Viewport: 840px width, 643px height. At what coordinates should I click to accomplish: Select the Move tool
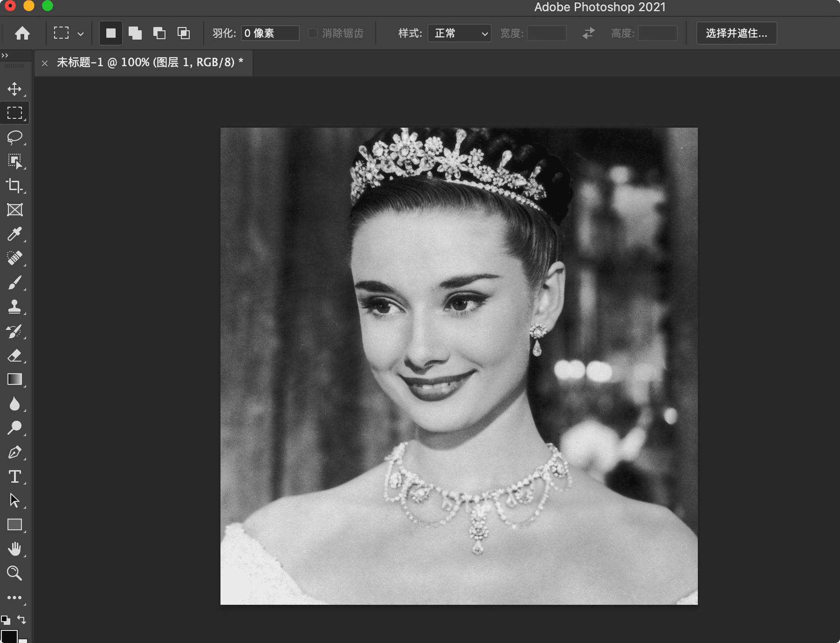(14, 89)
